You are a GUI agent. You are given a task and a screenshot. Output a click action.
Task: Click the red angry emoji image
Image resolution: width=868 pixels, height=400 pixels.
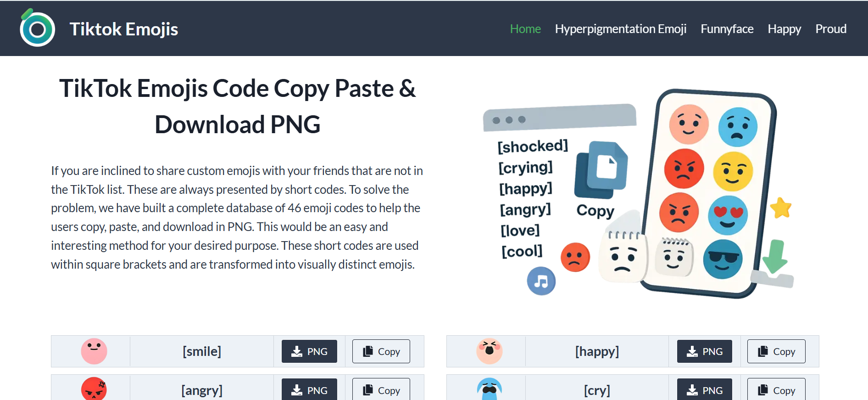pos(94,389)
